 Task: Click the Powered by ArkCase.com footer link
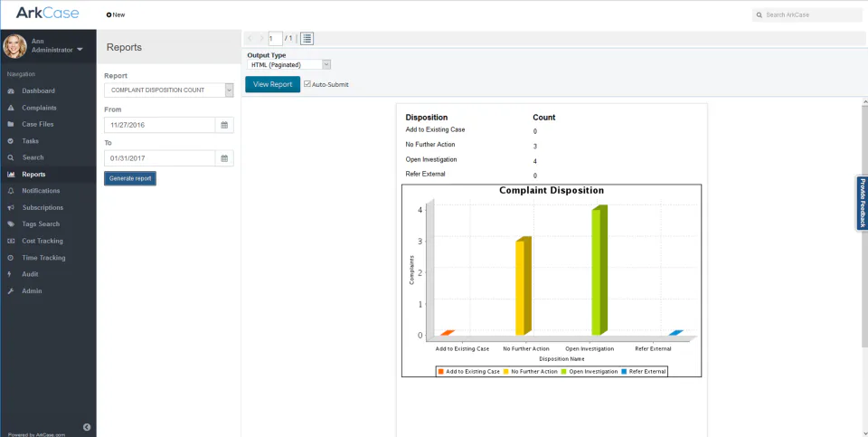pos(36,434)
